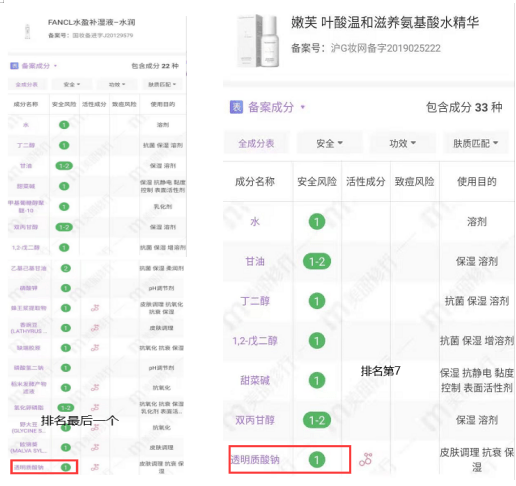Click 嫩芙 叶酸温和滋养氨基酸水精华 product title
Screen dimensions: 516x486
[385, 22]
